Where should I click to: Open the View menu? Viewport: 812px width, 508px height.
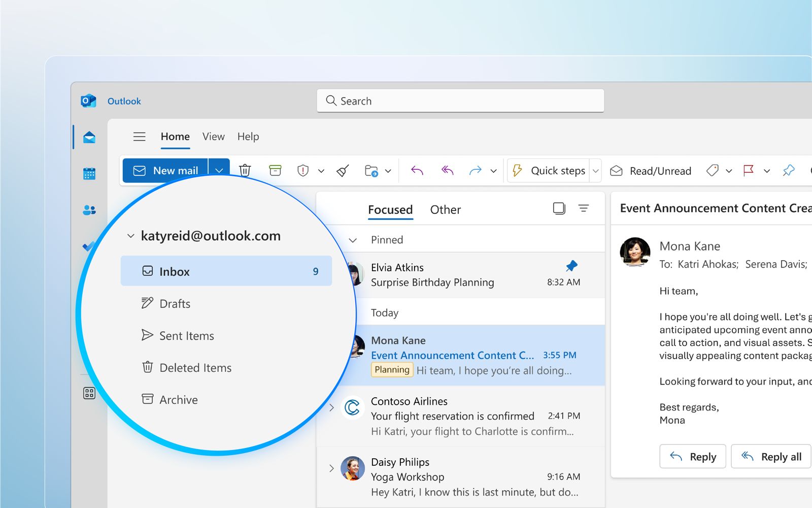tap(213, 136)
